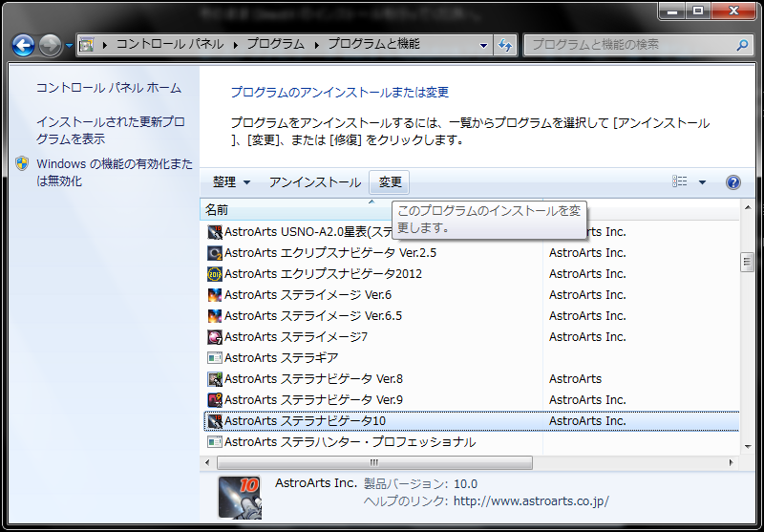Select ステライメージ7 icon
Image resolution: width=764 pixels, height=532 pixels.
point(215,336)
